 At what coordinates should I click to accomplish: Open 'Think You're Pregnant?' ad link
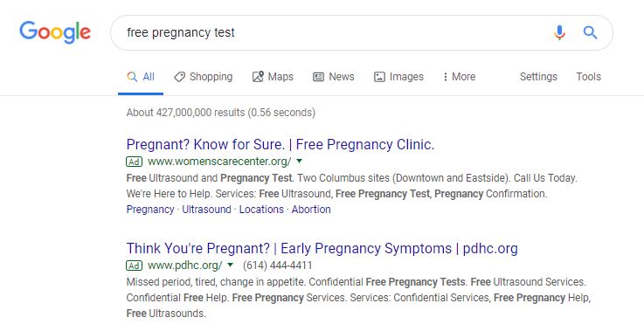[322, 248]
